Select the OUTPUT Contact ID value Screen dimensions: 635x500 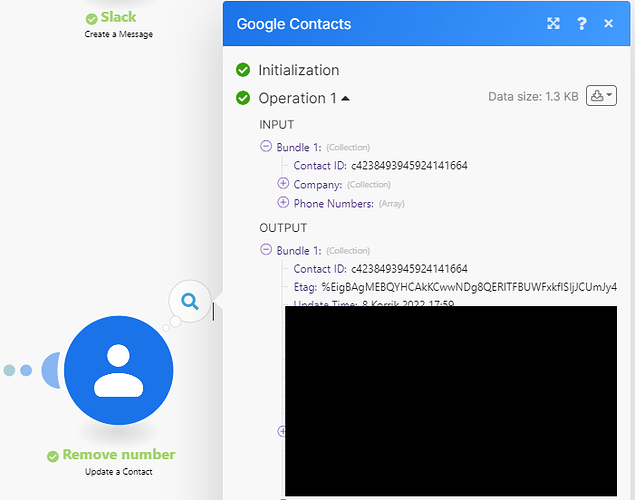409,269
